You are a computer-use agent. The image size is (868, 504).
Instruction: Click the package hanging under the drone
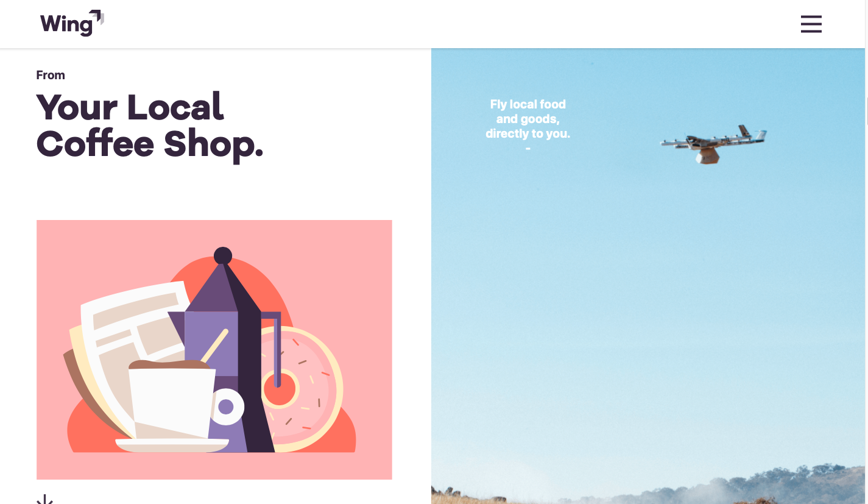708,155
